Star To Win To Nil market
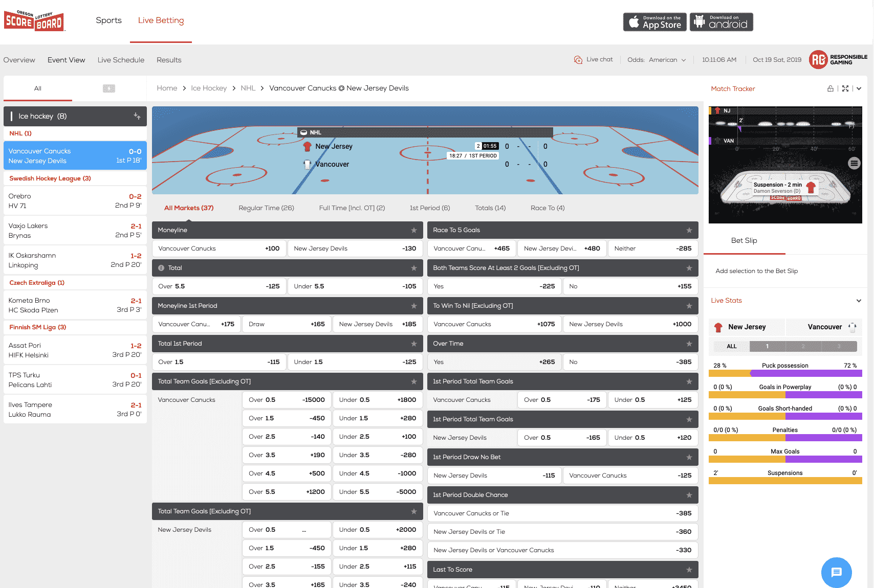This screenshot has height=588, width=874. [689, 306]
